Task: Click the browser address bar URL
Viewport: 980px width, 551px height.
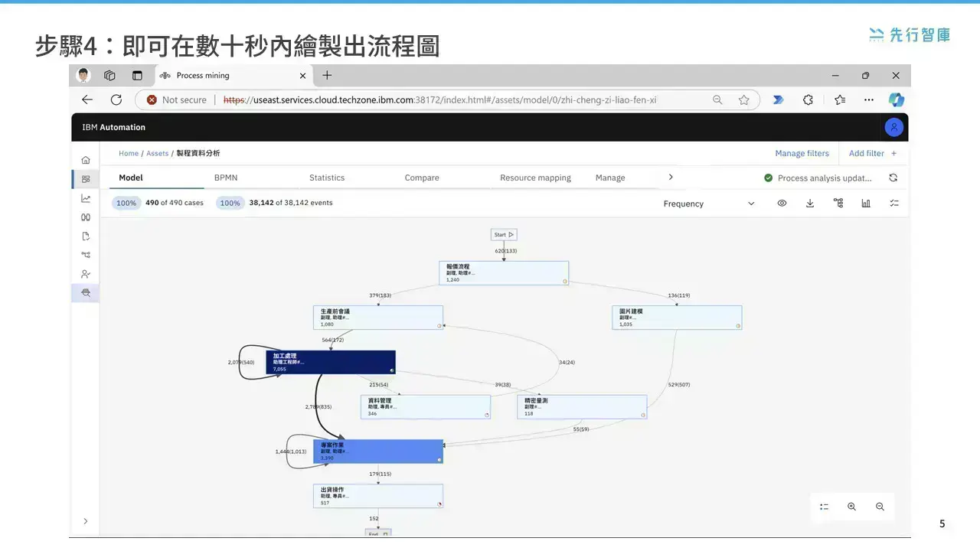Action: coord(439,99)
